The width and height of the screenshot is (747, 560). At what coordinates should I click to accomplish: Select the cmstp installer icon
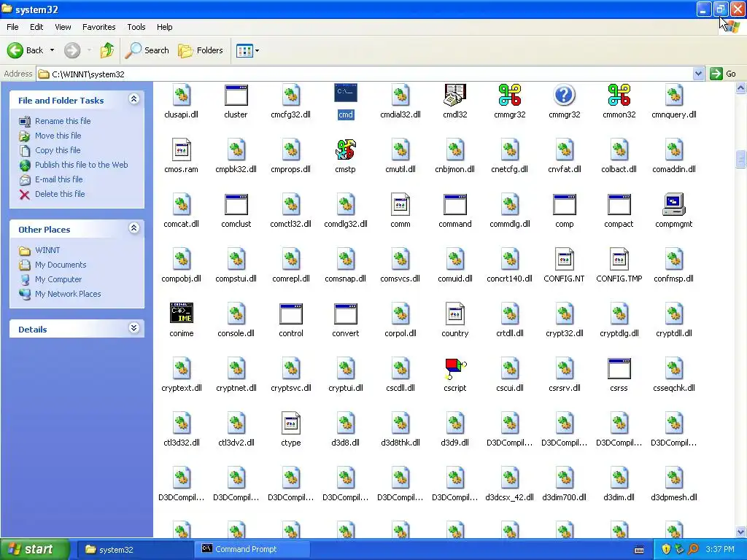click(345, 149)
